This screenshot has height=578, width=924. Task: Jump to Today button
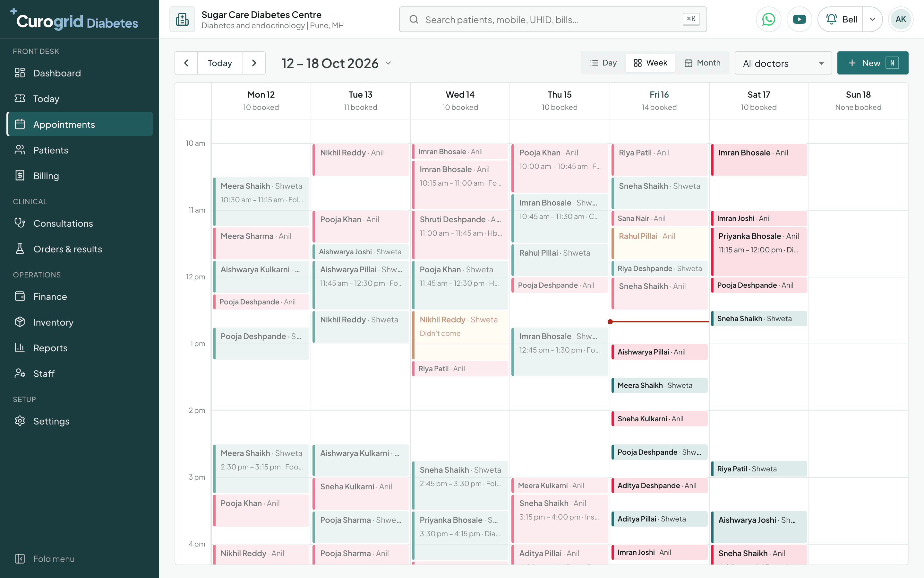click(x=220, y=63)
